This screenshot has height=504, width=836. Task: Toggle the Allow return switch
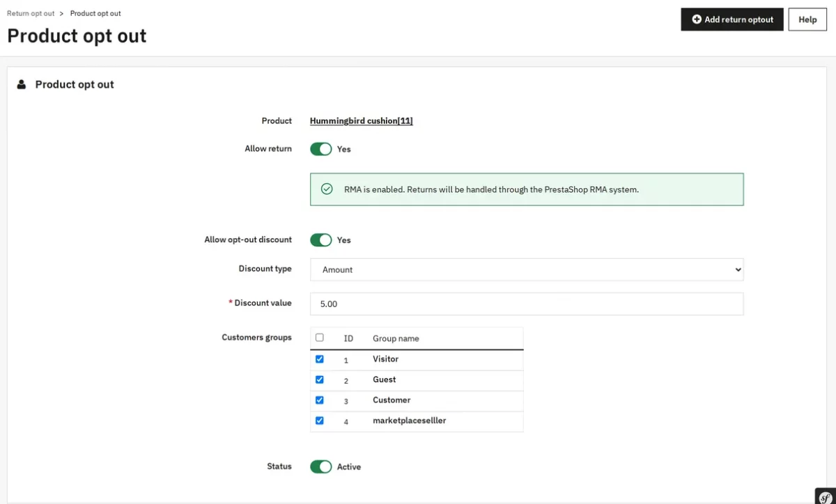(x=321, y=149)
